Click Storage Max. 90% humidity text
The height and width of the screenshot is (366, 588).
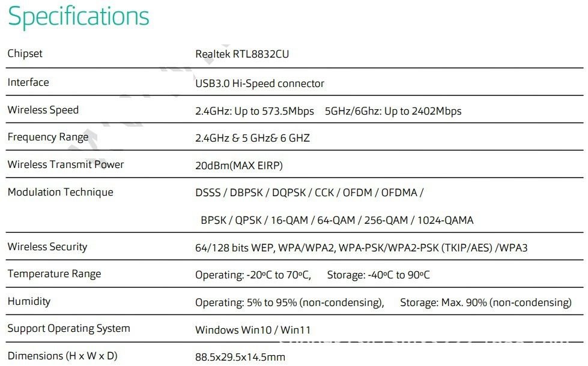(x=485, y=302)
